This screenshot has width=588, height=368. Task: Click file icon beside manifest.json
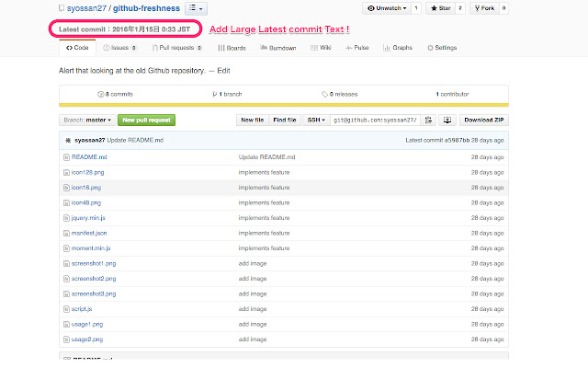pos(66,233)
